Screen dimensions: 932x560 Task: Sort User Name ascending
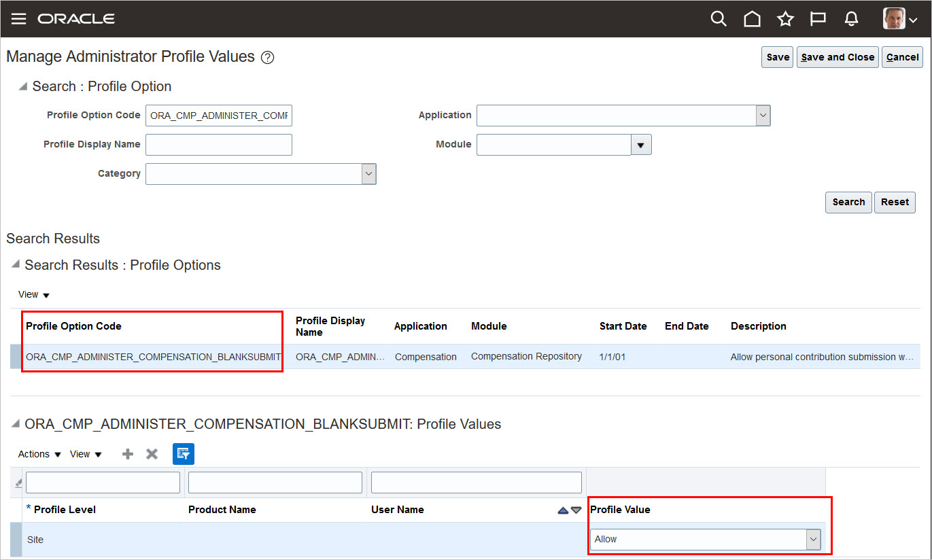point(563,510)
